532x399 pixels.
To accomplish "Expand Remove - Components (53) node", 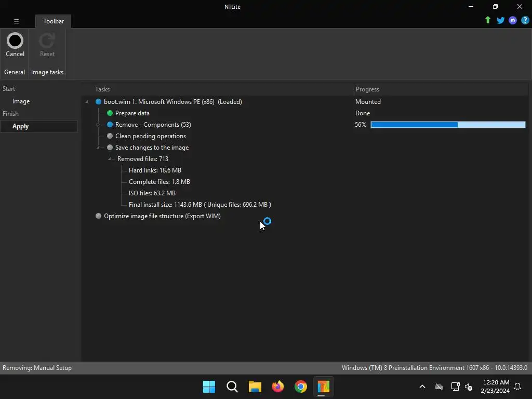I will pos(98,125).
